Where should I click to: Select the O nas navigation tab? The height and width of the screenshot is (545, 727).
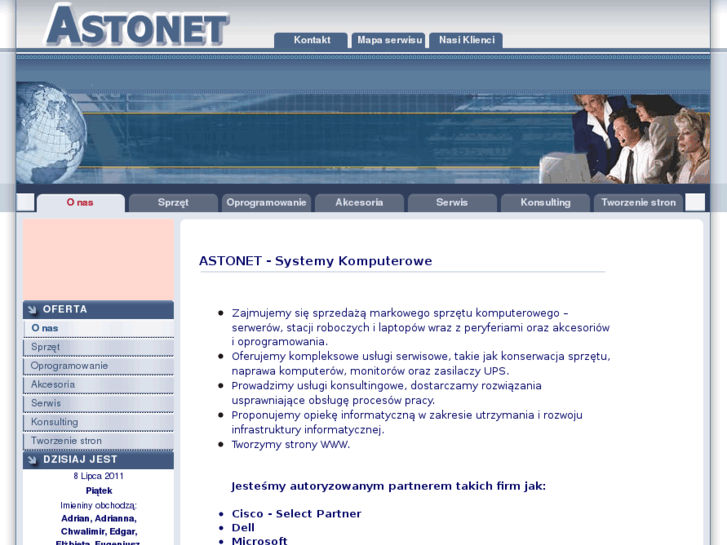(81, 203)
